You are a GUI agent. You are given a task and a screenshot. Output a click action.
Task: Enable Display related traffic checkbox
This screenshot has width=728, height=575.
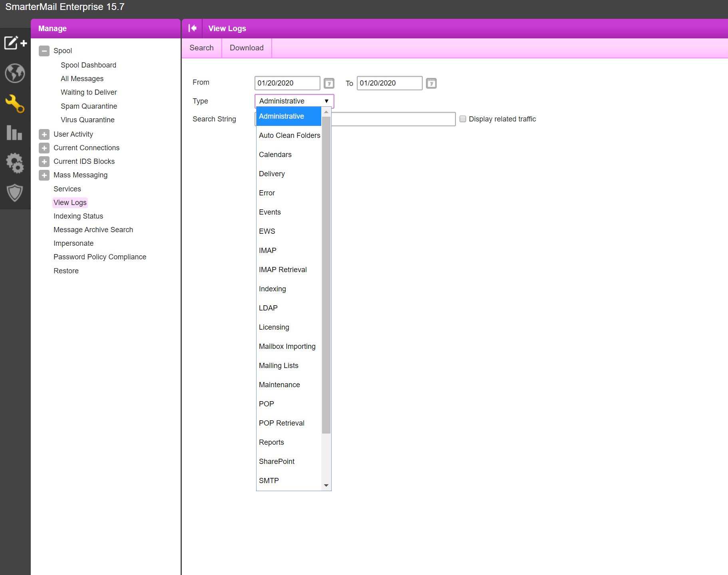[x=463, y=119]
